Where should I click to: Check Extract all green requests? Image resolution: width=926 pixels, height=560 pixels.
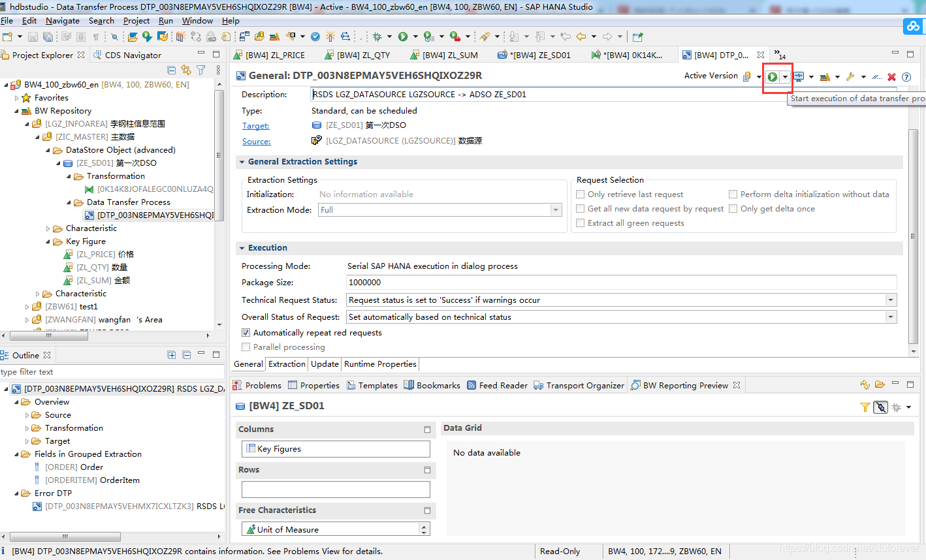coord(580,223)
